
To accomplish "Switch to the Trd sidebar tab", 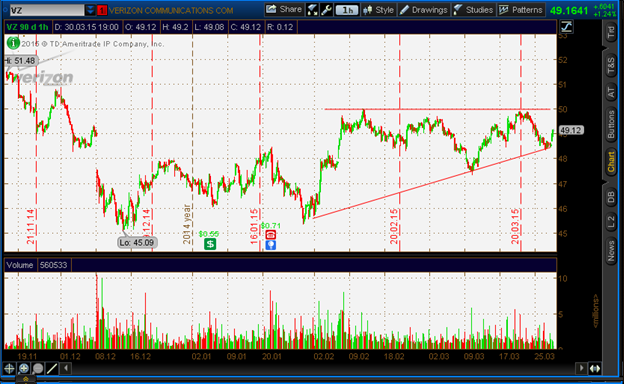I will (x=611, y=32).
